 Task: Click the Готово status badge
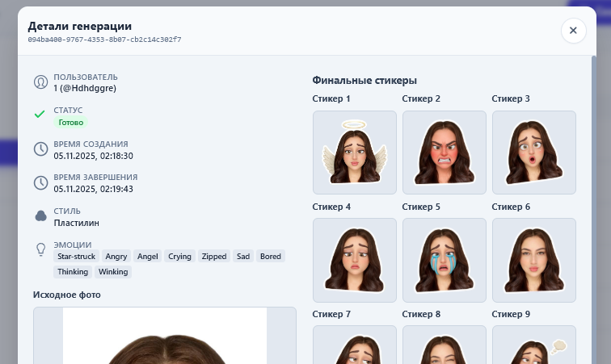point(71,122)
